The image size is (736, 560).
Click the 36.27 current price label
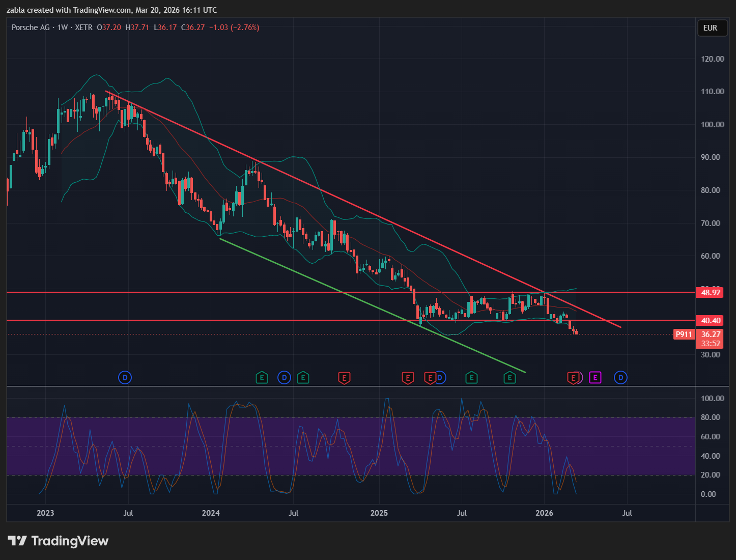tap(711, 334)
